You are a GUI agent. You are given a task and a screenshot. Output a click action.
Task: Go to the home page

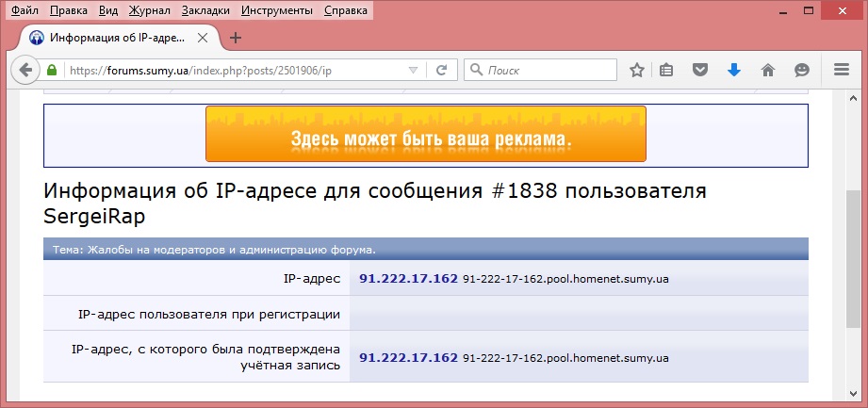coord(768,70)
